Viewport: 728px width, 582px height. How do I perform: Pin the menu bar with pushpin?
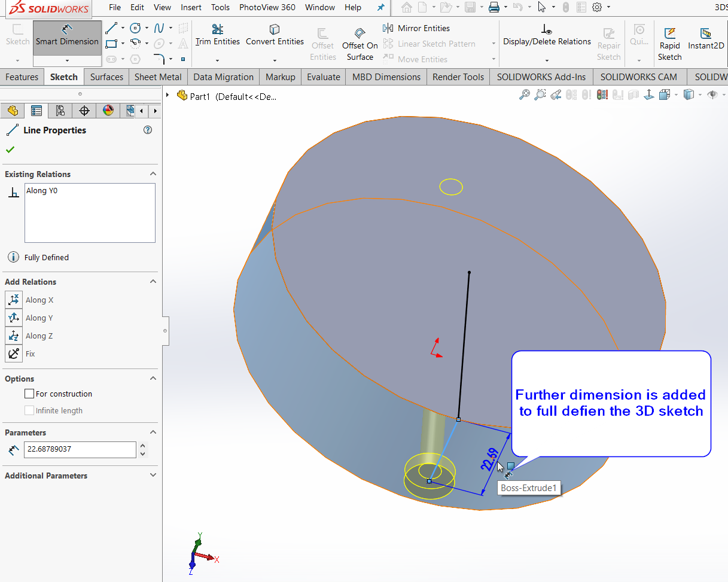click(380, 8)
